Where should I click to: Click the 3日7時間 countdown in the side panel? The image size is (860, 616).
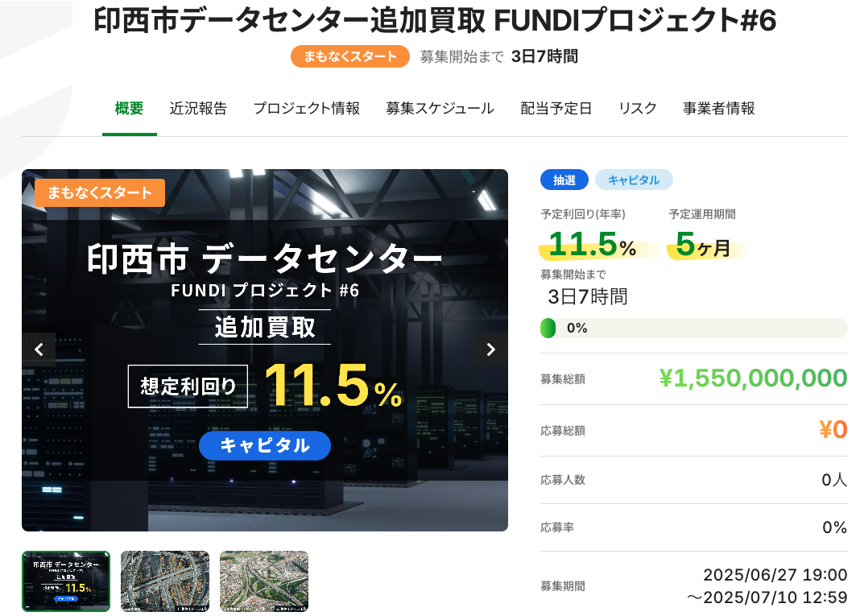coord(588,297)
